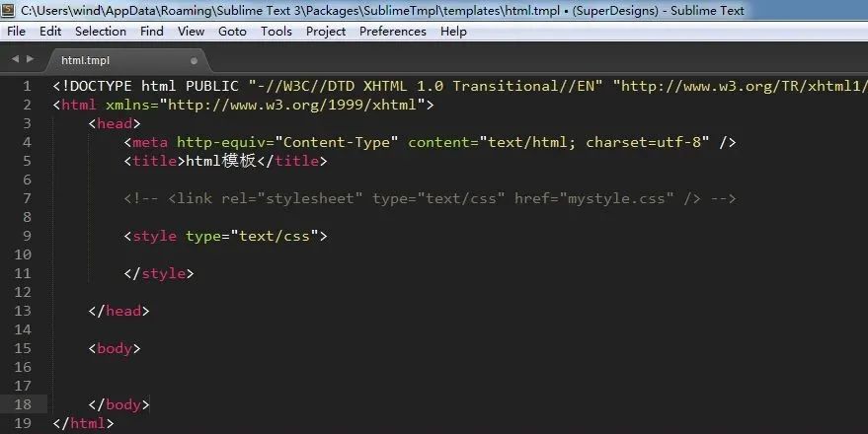Click the closing head tag
868x434 pixels.
click(119, 311)
